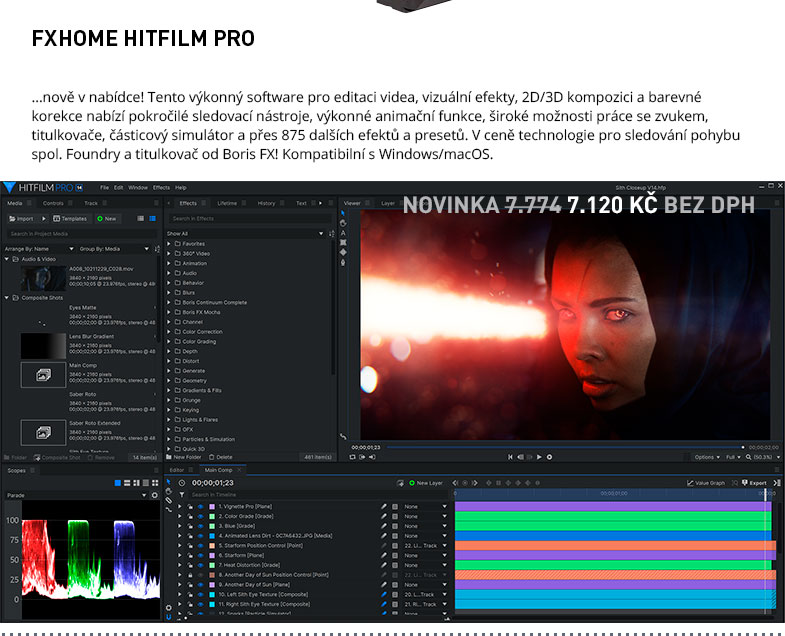Select the four-grid layout in Scopes
This screenshot has height=636, width=785.
click(x=155, y=483)
